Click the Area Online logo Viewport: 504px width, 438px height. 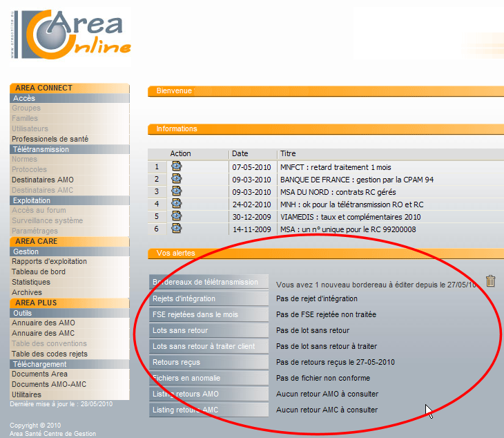point(70,35)
